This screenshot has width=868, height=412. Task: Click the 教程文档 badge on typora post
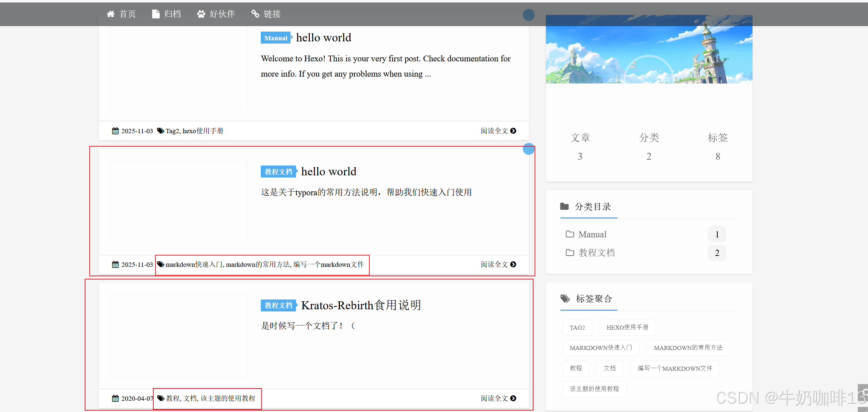tap(278, 172)
